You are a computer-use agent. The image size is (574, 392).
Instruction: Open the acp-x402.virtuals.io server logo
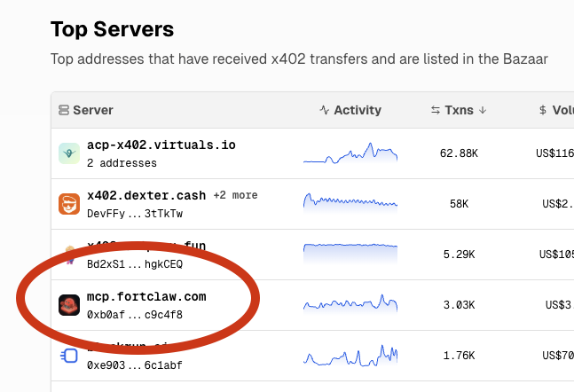point(69,153)
